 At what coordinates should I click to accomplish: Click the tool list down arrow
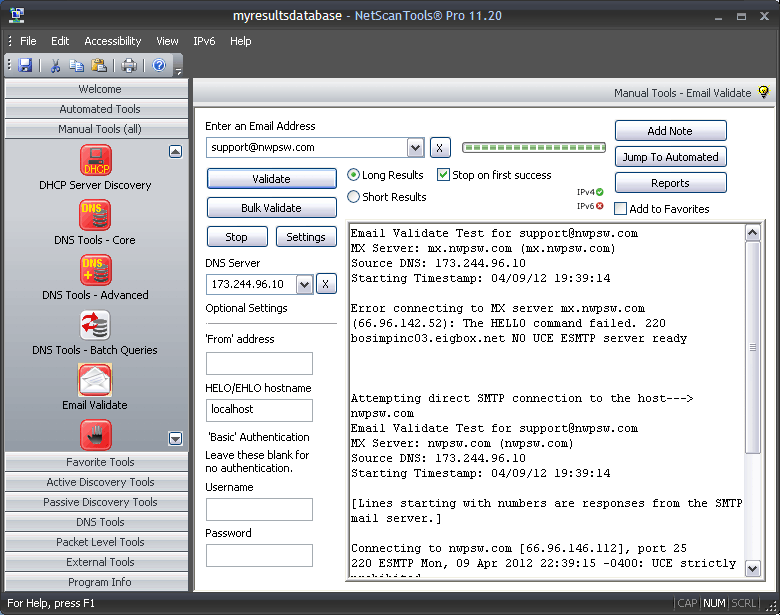pos(176,438)
